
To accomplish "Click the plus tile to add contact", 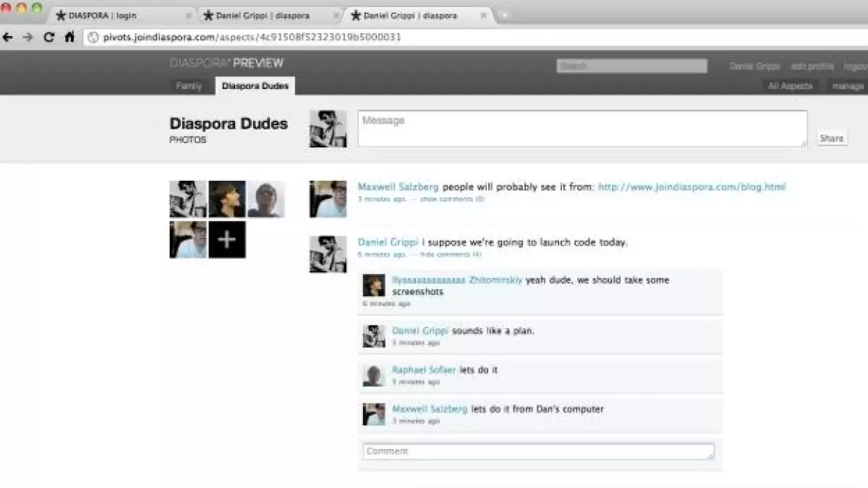I will coord(227,240).
